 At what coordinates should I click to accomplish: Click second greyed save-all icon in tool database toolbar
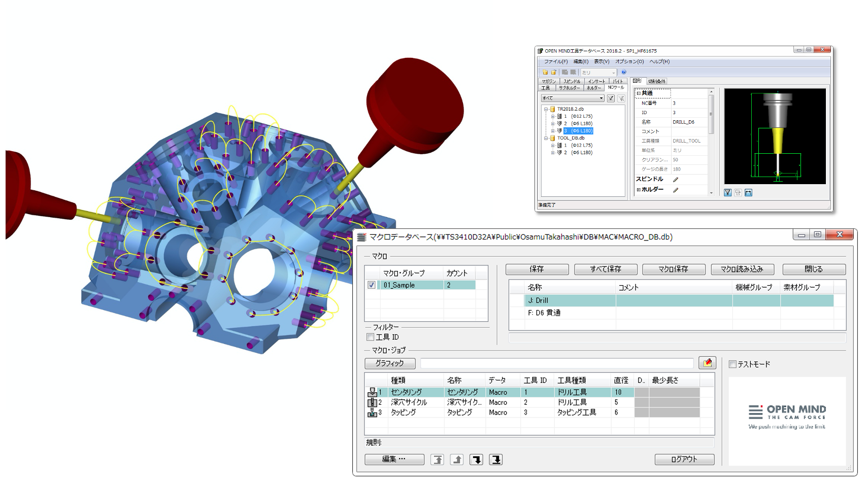573,72
